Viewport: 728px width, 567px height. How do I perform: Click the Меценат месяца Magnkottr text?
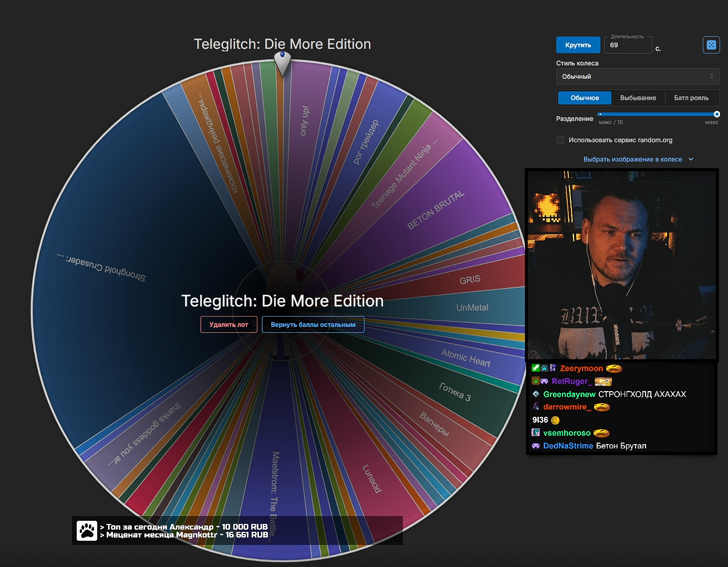tap(187, 535)
